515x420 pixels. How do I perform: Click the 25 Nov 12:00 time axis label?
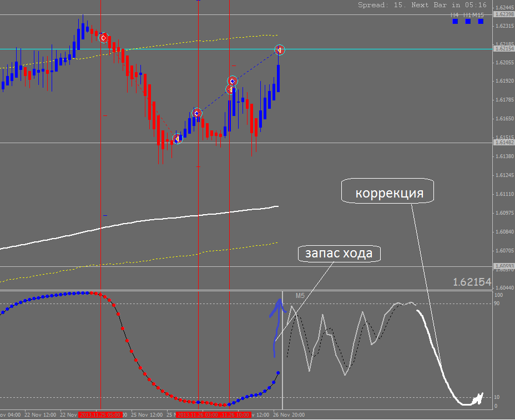(x=147, y=415)
